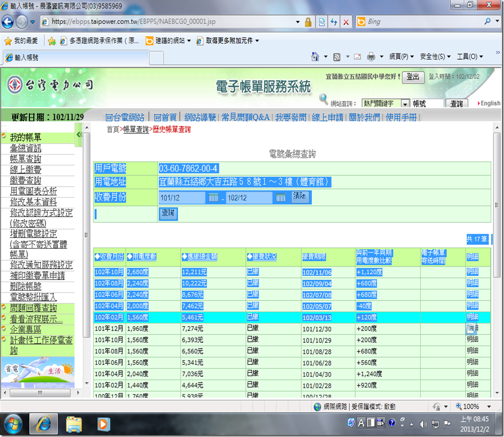Expand the address bar history dropdown
The image size is (504, 437).
click(298, 22)
